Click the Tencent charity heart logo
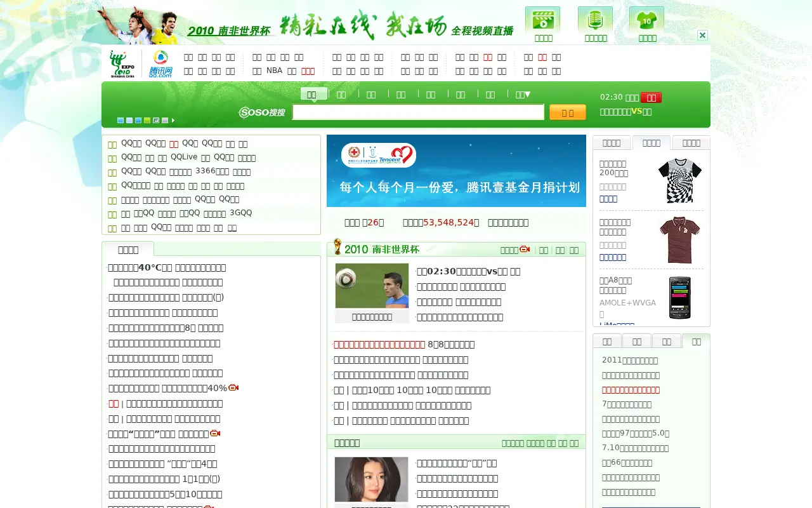 378,155
